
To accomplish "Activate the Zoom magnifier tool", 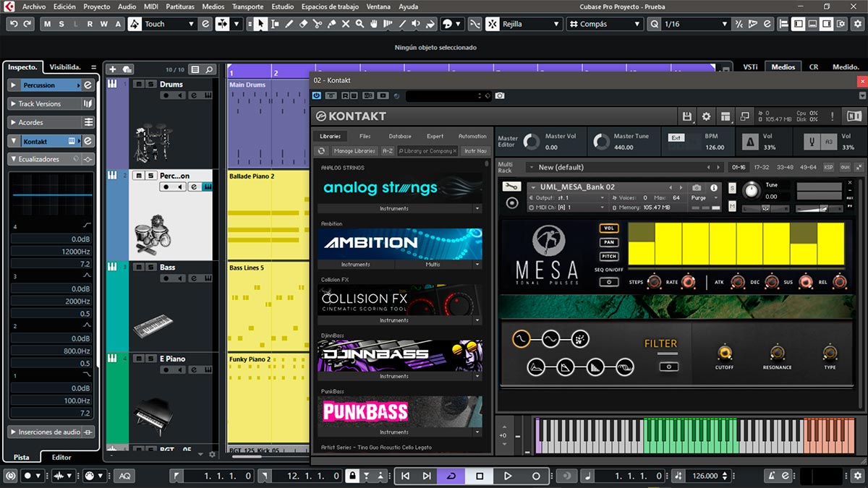I will click(359, 24).
